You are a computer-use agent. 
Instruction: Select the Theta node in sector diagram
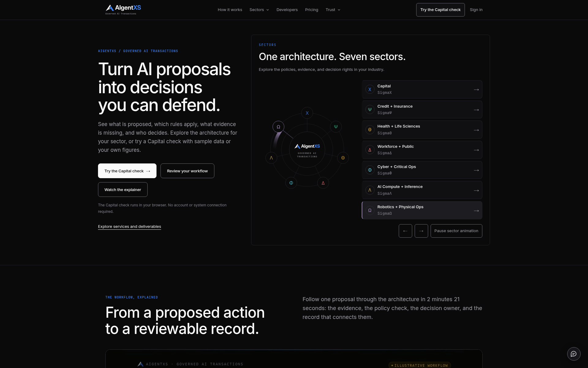tap(343, 158)
